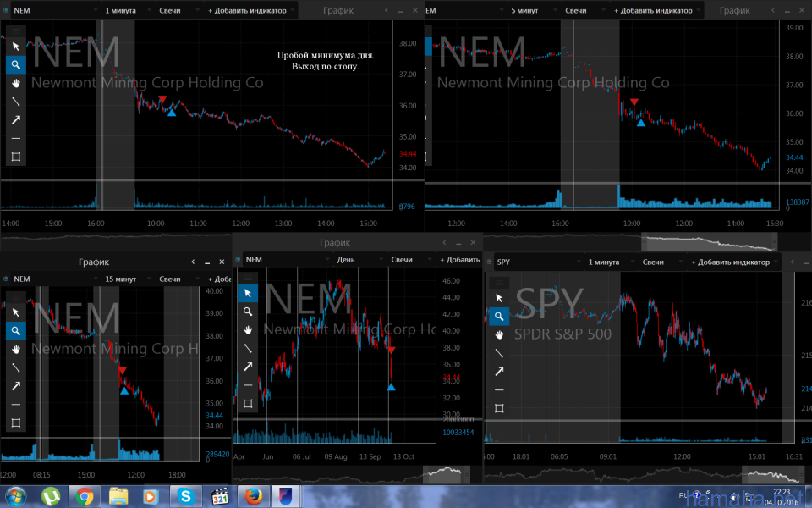812x508 pixels.
Task: Open Firefox from the taskbar
Action: (253, 497)
